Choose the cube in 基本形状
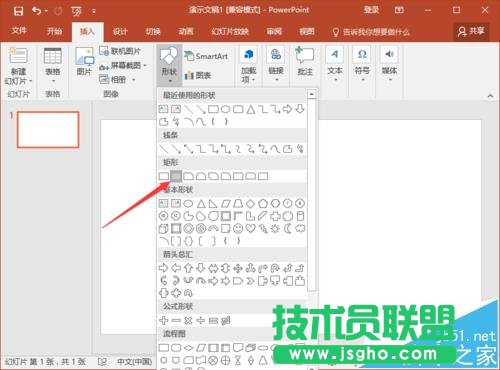This screenshot has height=370, width=500. [163, 229]
